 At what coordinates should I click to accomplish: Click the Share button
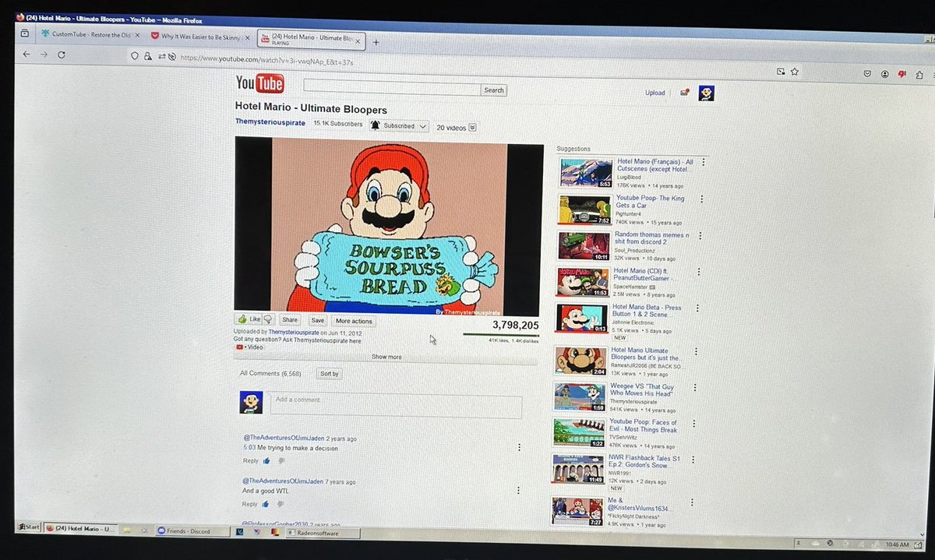[290, 320]
